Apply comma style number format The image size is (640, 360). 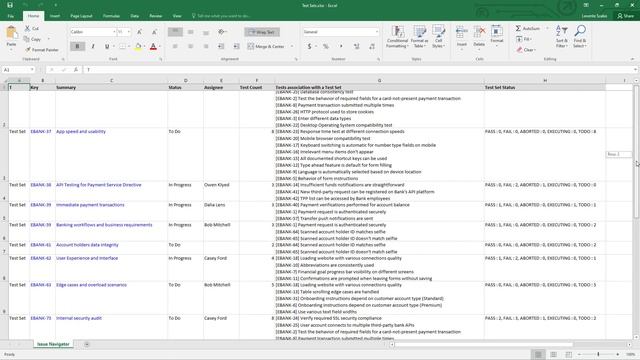(341, 47)
